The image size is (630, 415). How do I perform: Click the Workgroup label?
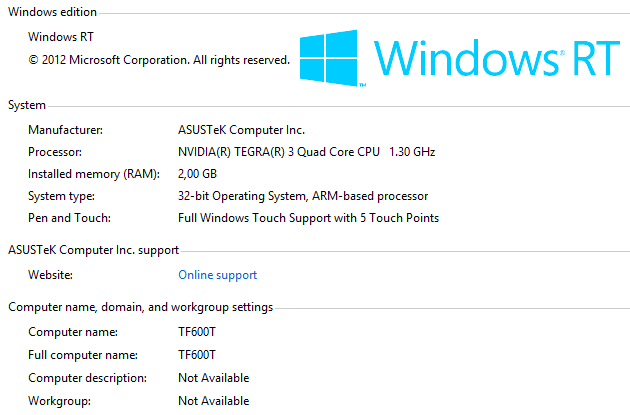tap(58, 401)
